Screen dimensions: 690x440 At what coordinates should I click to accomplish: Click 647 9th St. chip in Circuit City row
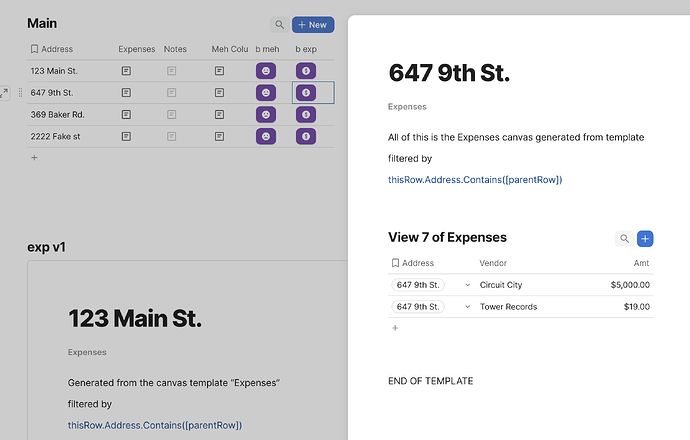click(418, 285)
